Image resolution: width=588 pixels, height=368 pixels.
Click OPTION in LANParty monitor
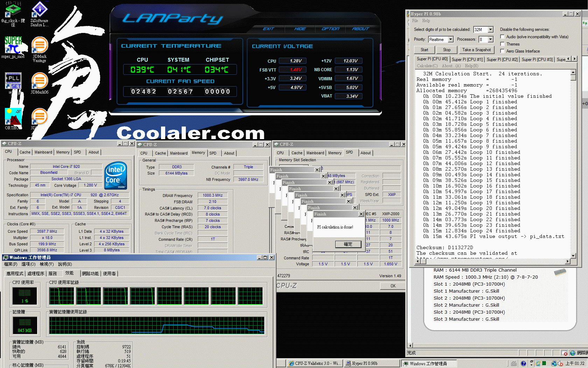point(330,29)
